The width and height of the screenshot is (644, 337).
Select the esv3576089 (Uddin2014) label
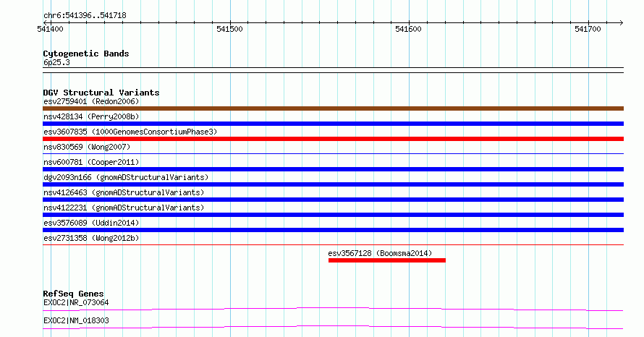[x=91, y=223]
